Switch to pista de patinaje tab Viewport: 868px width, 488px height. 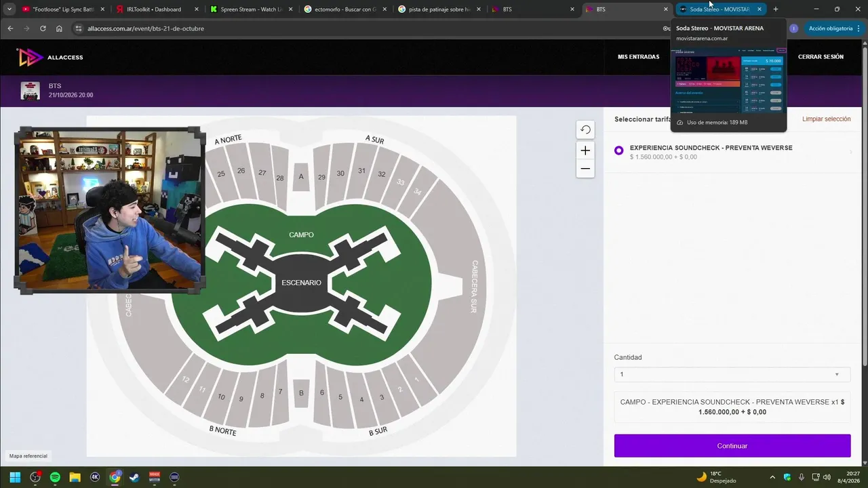pyautogui.click(x=439, y=9)
